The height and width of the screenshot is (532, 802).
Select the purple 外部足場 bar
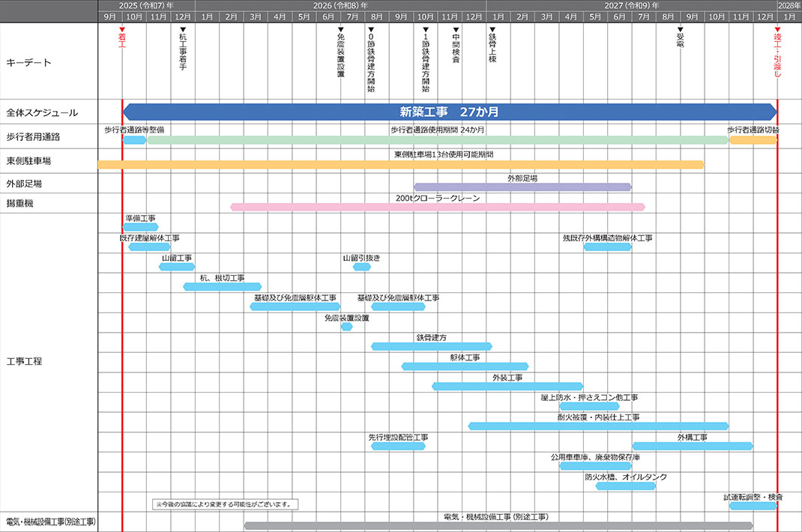point(522,187)
